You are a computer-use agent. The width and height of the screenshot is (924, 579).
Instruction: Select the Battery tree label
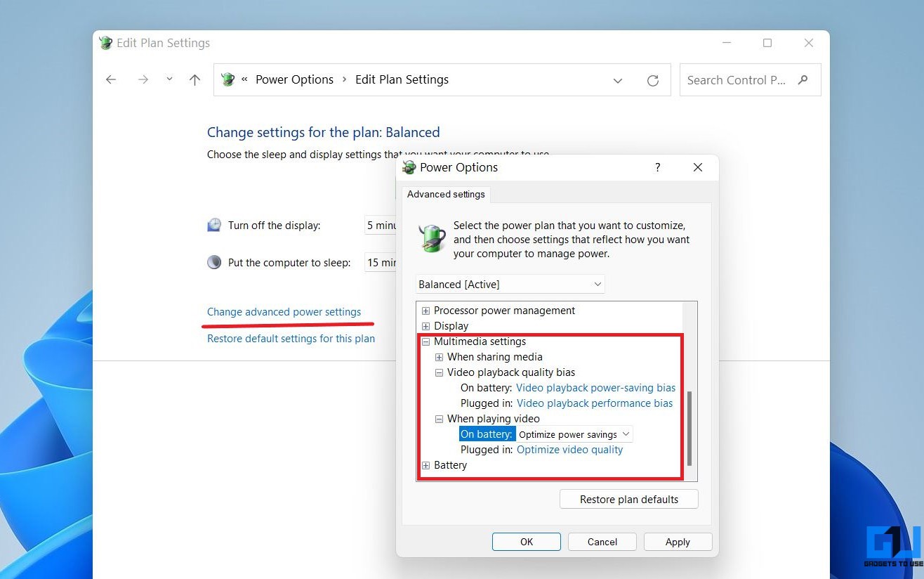[x=450, y=465]
